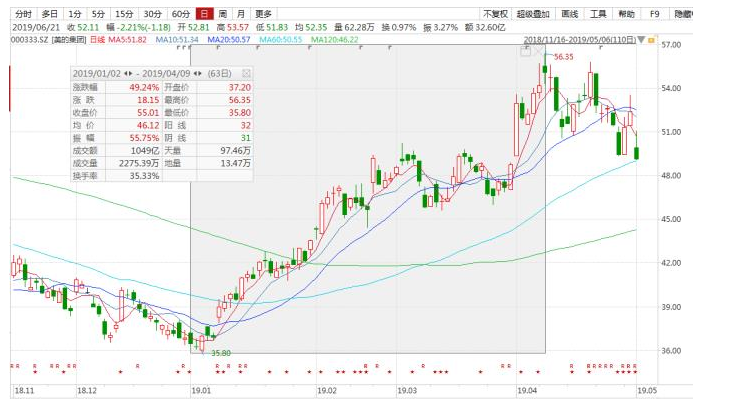Select the 15分 period tab
Viewport: 744px width, 417px height.
[x=123, y=15]
